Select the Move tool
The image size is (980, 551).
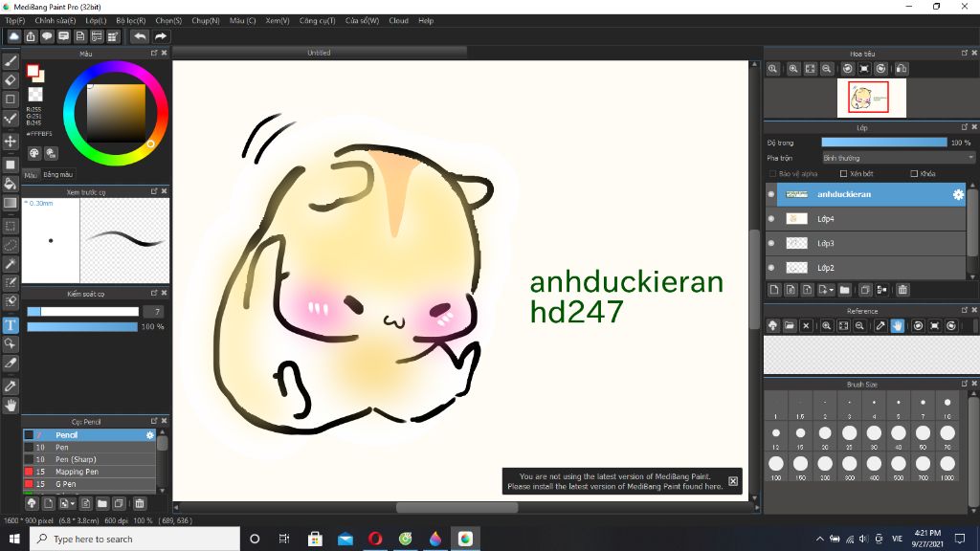click(x=11, y=142)
